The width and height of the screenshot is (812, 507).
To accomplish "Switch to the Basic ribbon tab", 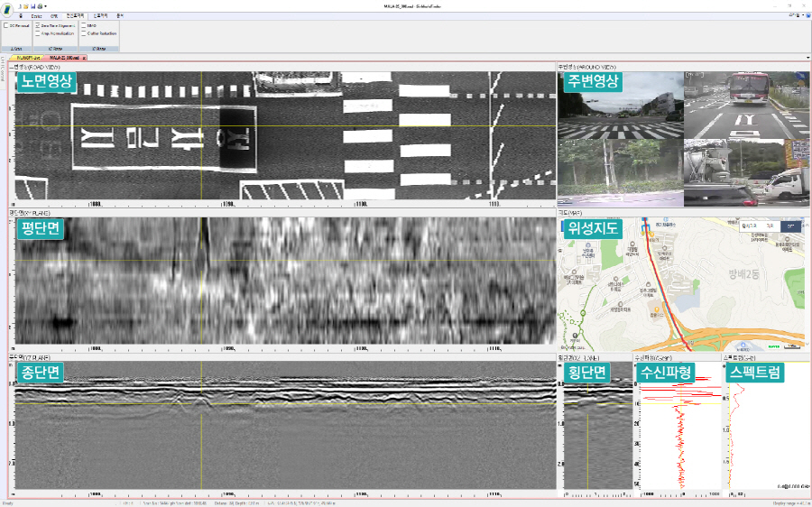I will point(36,16).
